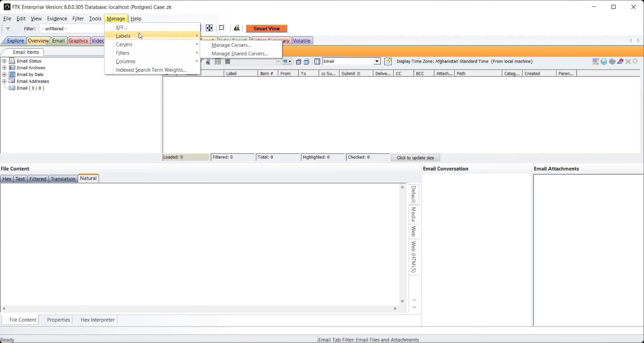Select Manage Carvers menu entry

tap(231, 45)
